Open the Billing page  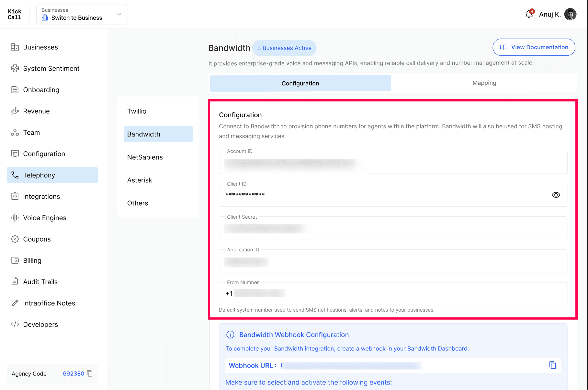click(x=52, y=260)
